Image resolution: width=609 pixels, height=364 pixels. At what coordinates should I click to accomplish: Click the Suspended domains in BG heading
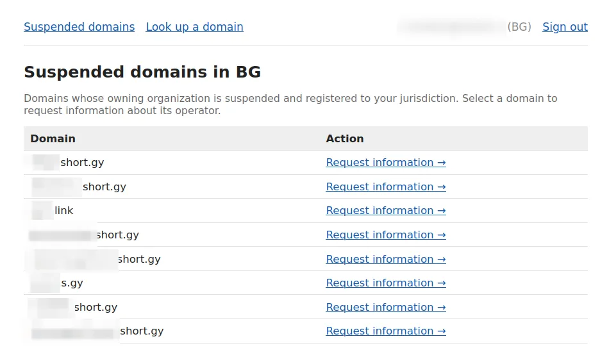(142, 72)
